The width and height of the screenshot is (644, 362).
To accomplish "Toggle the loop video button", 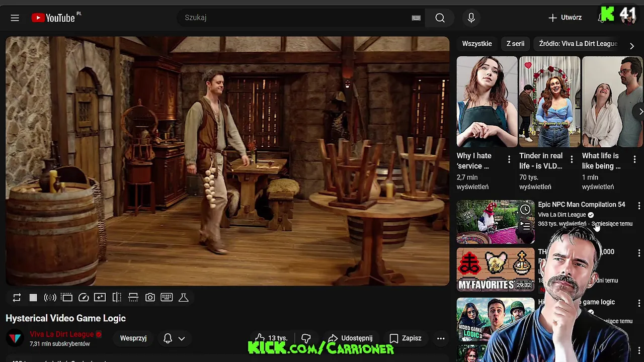I will (x=17, y=298).
